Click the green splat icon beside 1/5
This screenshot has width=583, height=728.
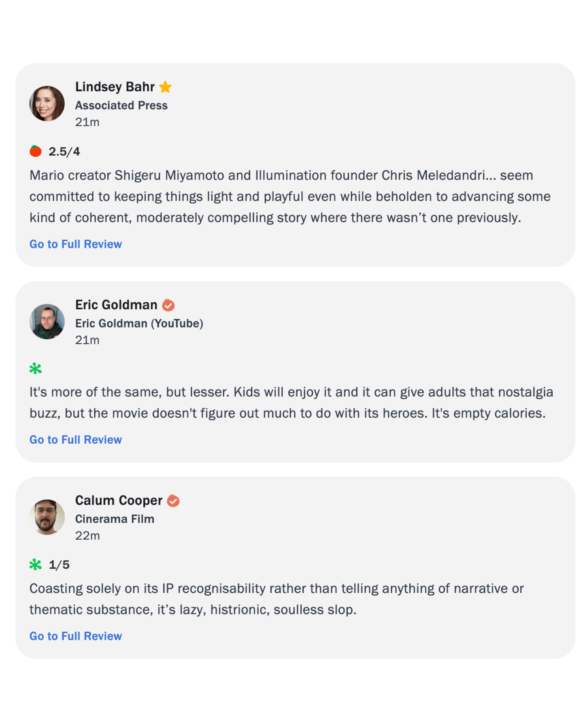36,564
